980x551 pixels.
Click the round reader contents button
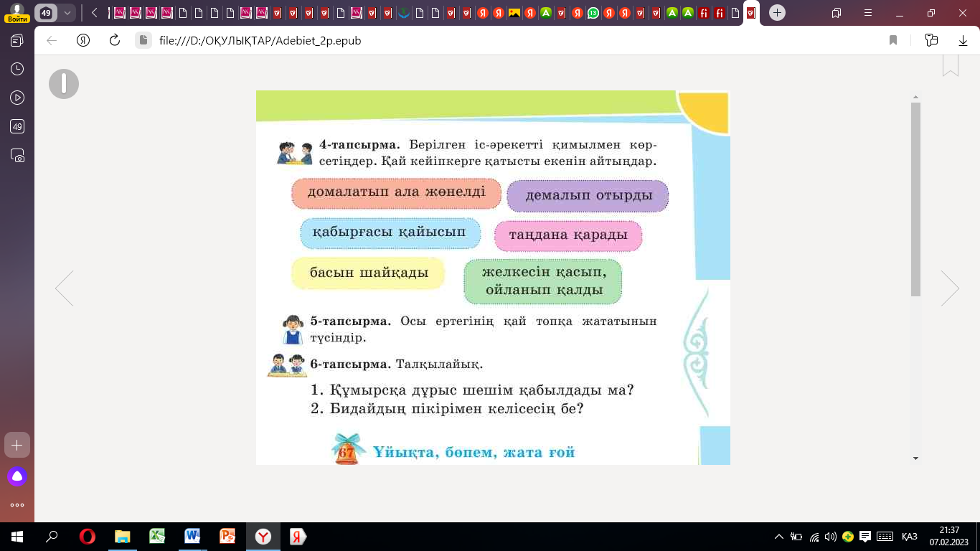[x=64, y=84]
